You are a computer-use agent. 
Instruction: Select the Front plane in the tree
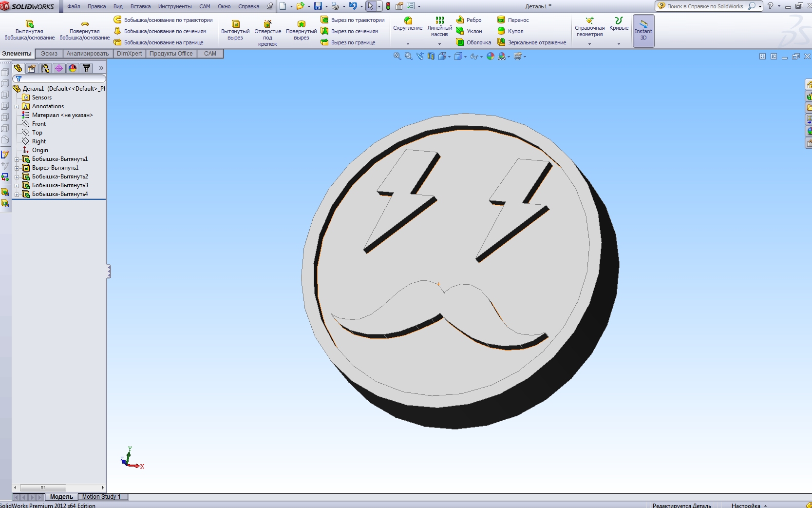[x=38, y=124]
